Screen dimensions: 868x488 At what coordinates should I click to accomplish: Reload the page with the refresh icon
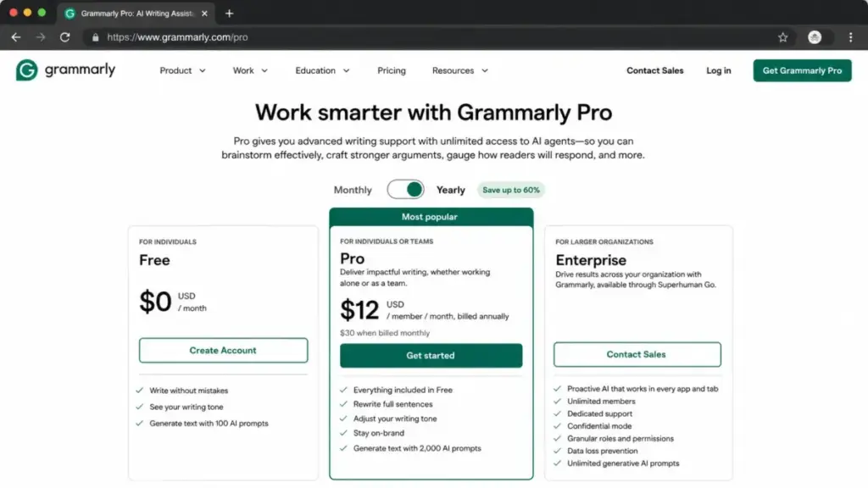(64, 37)
